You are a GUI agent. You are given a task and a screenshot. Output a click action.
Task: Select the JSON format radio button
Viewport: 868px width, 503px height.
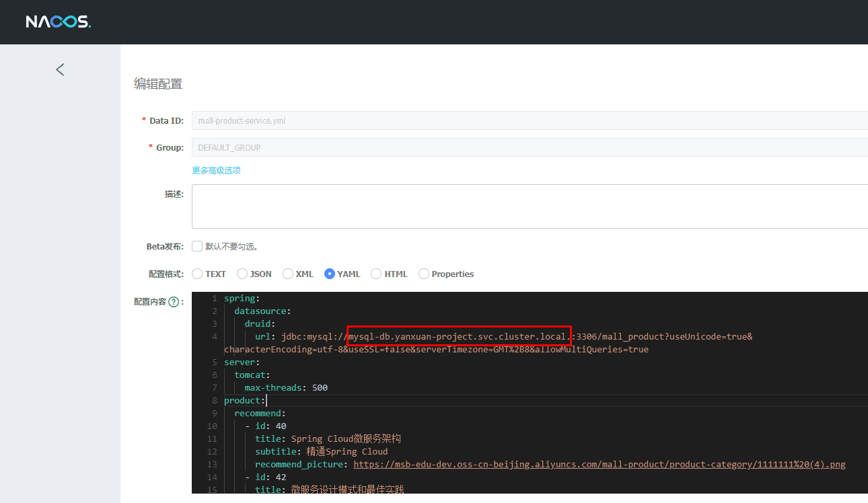[242, 274]
